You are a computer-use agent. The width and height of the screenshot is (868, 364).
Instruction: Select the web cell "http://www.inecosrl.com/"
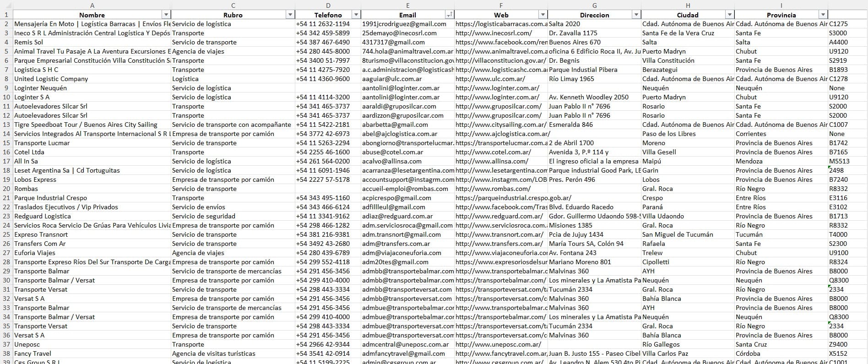point(501,33)
